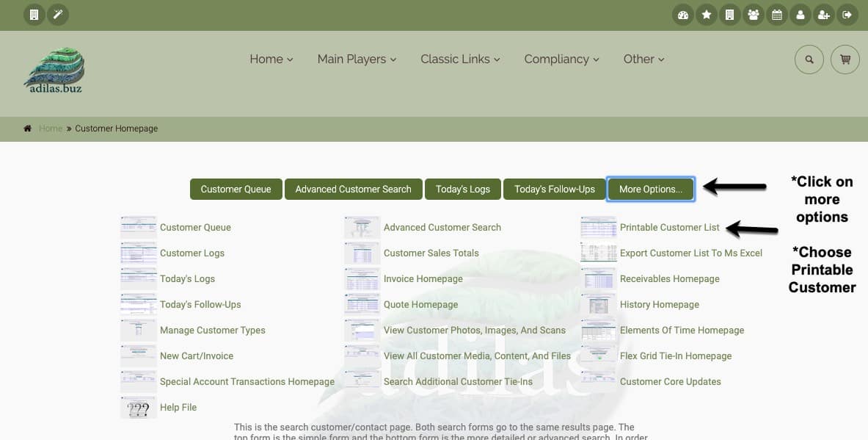The height and width of the screenshot is (440, 868).
Task: Click the magic wand icon in top bar
Action: coord(58,15)
